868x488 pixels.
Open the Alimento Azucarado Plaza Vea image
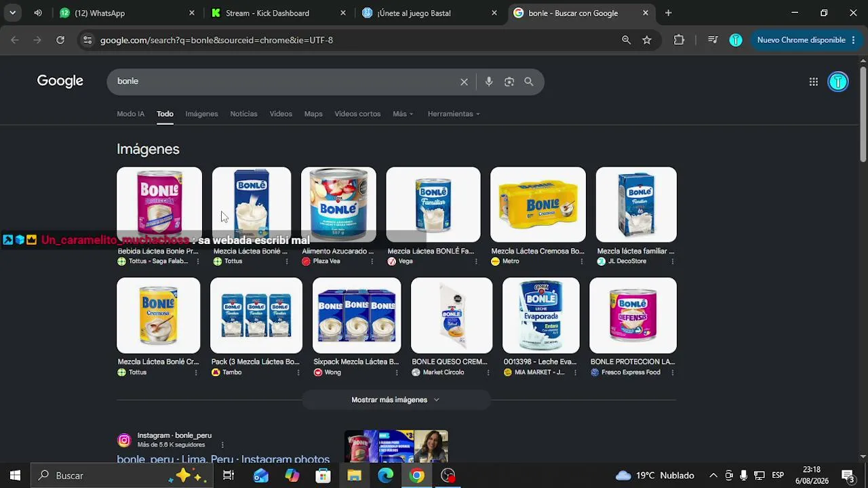(338, 205)
